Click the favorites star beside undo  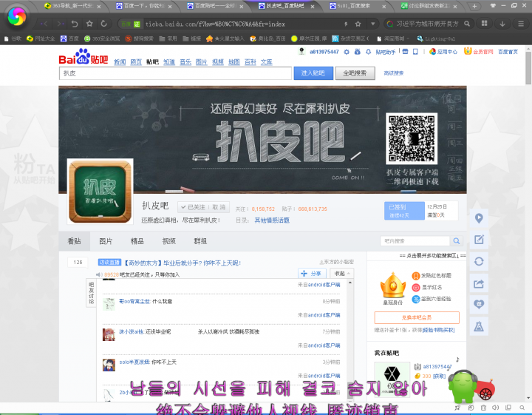[89, 24]
